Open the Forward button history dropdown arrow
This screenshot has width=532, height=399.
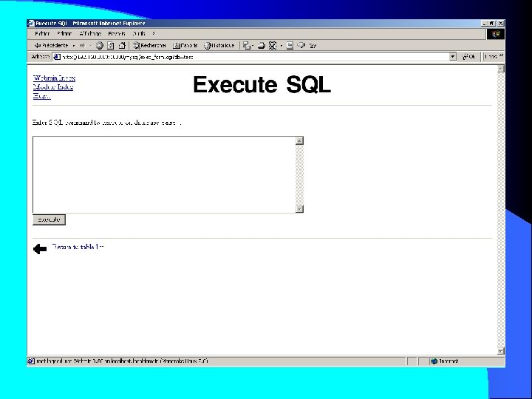[x=91, y=46]
